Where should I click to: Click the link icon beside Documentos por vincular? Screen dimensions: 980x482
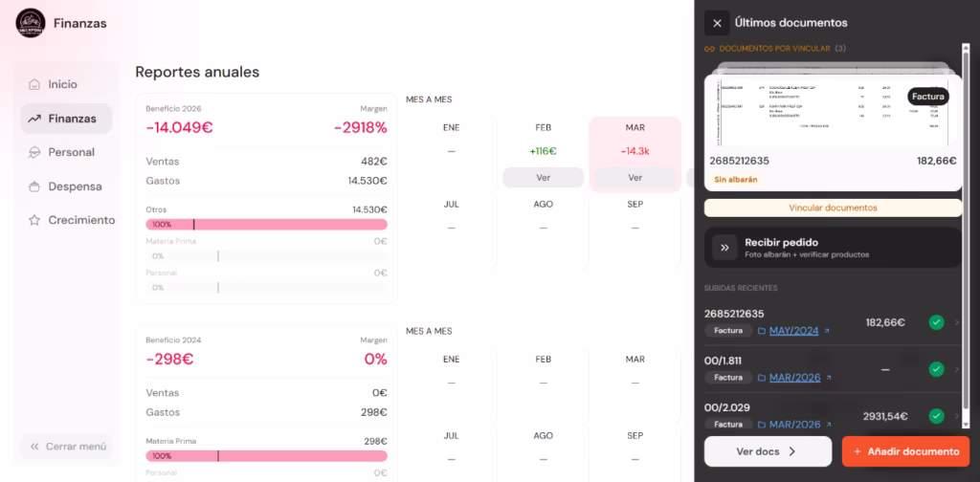709,49
